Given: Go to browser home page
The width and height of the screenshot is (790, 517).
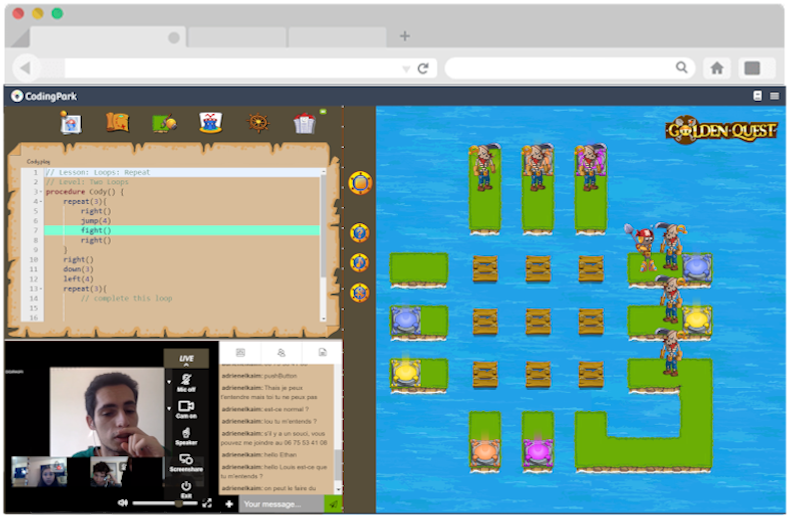Looking at the screenshot, I should coord(717,68).
